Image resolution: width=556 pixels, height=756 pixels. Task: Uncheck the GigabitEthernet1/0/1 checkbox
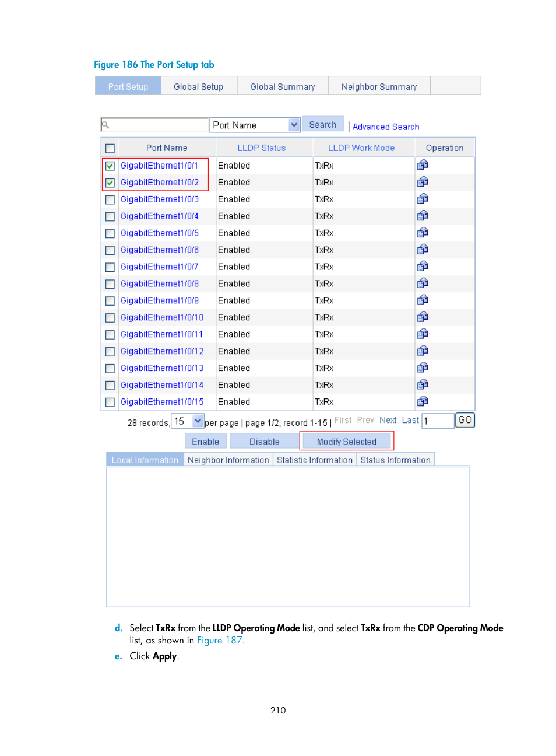110,166
